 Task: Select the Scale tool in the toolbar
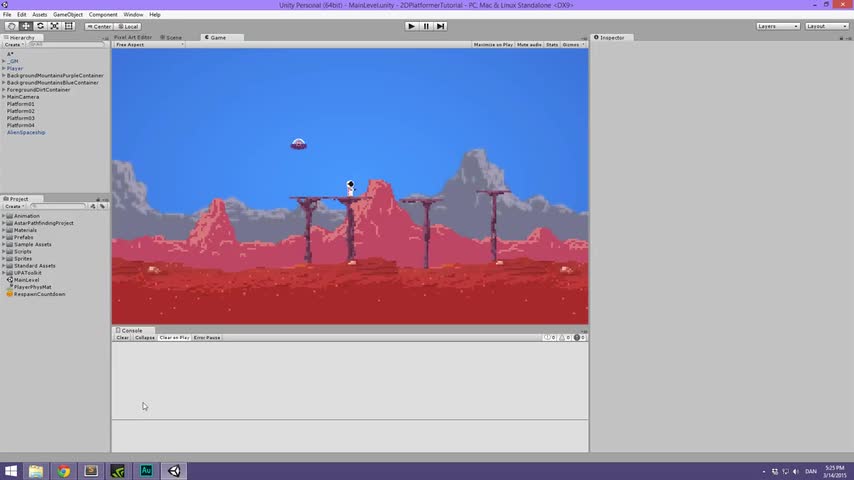(x=54, y=26)
